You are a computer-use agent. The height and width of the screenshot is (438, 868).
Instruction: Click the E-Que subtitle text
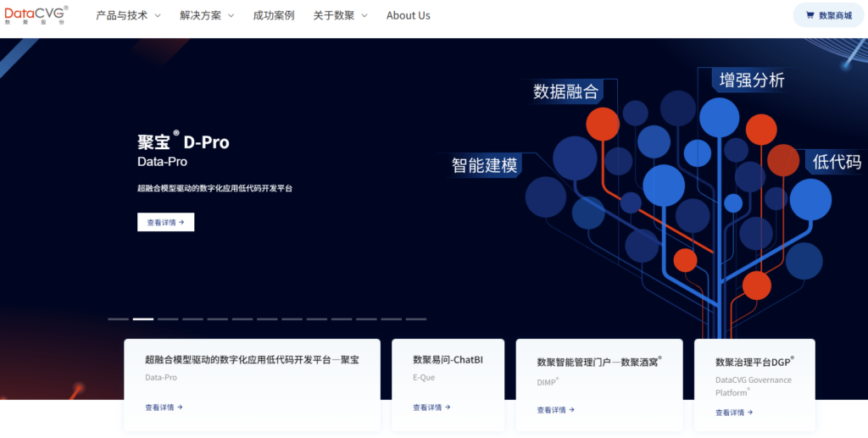[424, 378]
